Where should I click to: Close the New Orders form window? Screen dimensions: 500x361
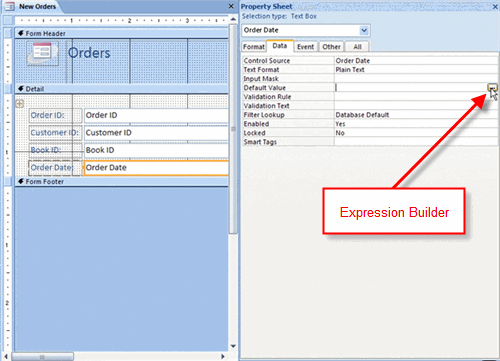231,6
